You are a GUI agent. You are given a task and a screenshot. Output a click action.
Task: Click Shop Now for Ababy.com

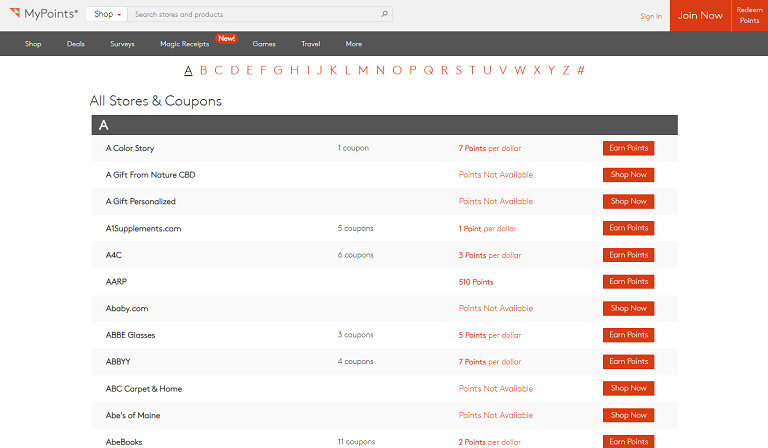pyautogui.click(x=628, y=308)
